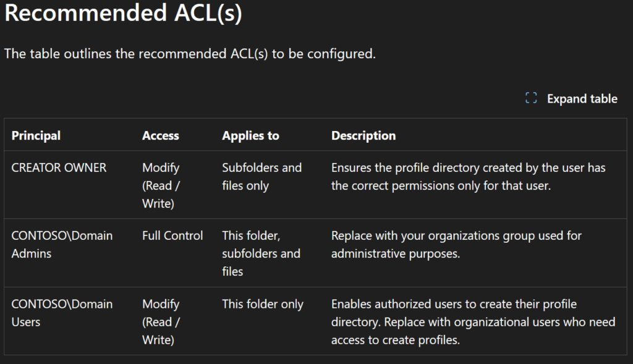Select the CREATOR OWNER principal cell
The image size is (633, 364).
[x=59, y=167]
